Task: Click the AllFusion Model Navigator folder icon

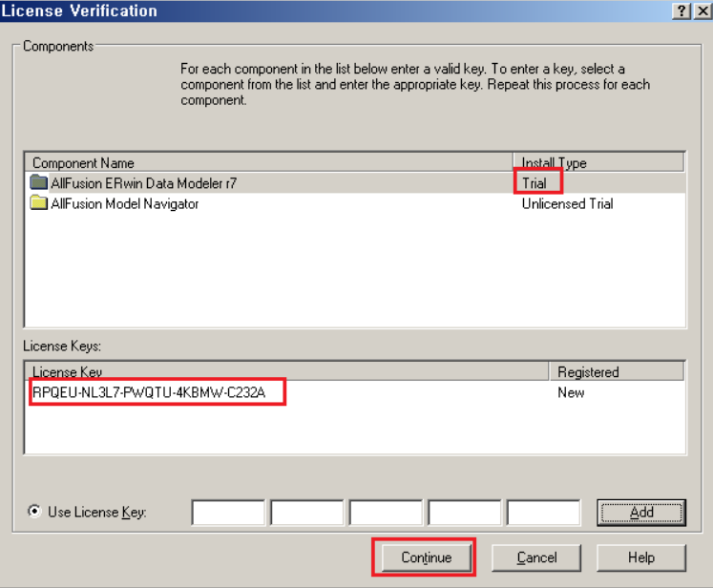Action: pyautogui.click(x=38, y=202)
